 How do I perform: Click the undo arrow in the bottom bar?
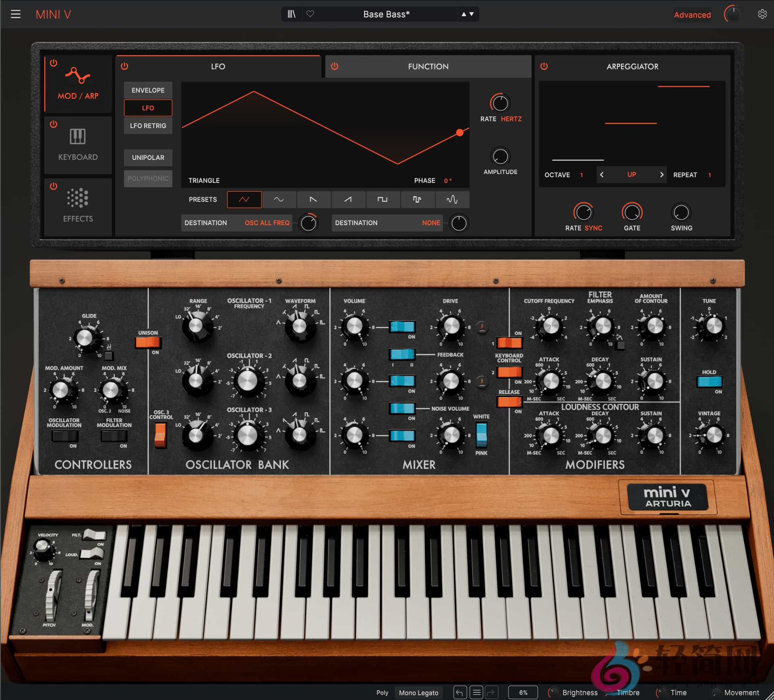tap(459, 692)
